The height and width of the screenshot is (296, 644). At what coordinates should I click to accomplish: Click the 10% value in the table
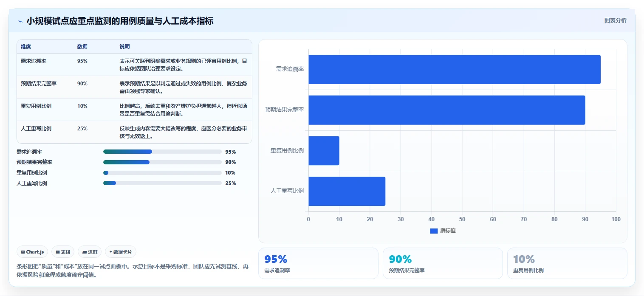coord(82,106)
